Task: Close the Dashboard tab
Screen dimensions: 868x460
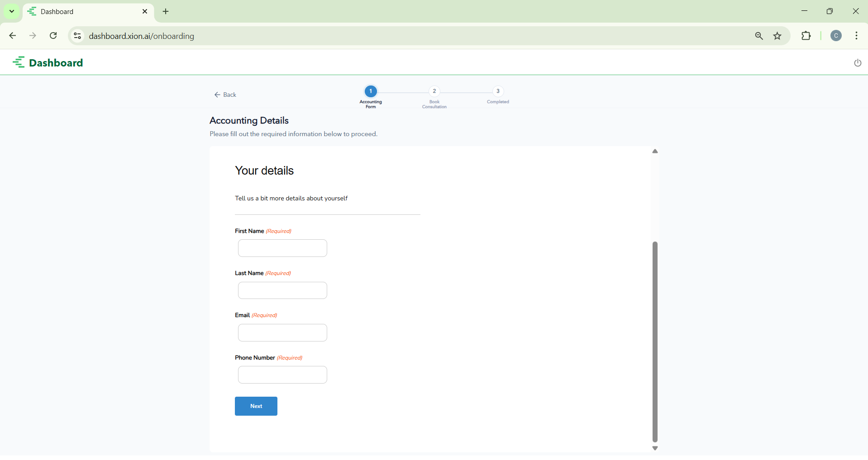Action: click(x=145, y=12)
